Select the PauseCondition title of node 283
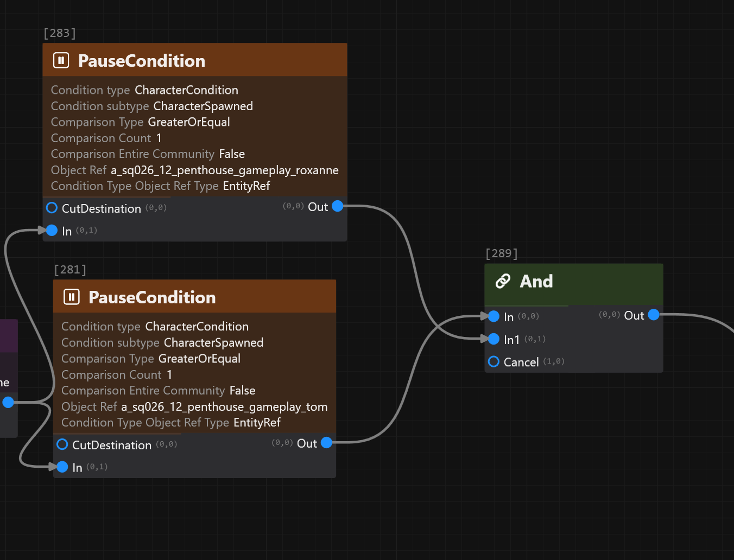734x560 pixels. [141, 61]
